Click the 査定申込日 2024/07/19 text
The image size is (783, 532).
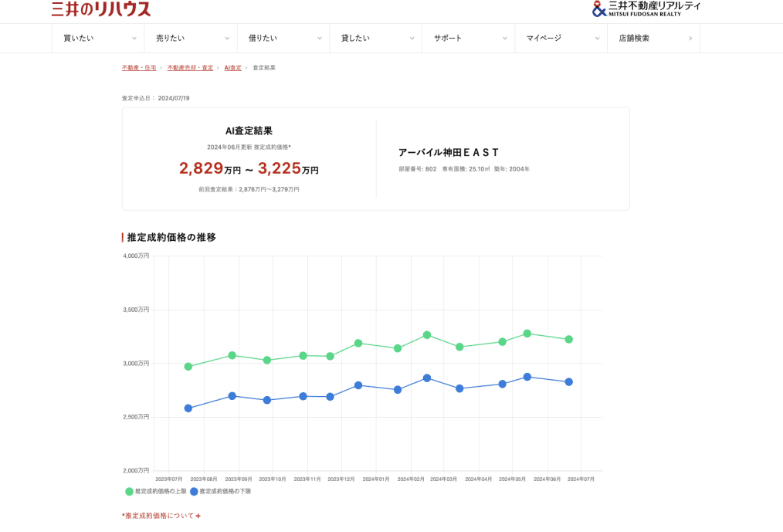[155, 98]
